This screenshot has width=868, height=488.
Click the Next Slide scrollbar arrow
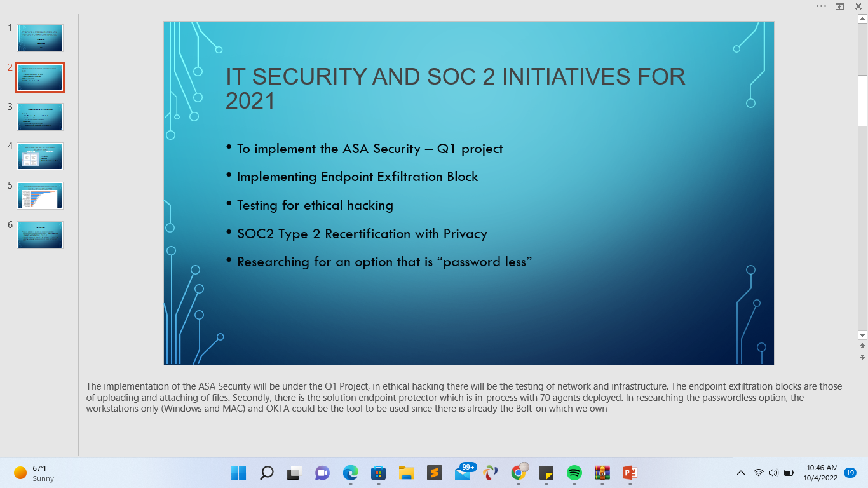(863, 356)
